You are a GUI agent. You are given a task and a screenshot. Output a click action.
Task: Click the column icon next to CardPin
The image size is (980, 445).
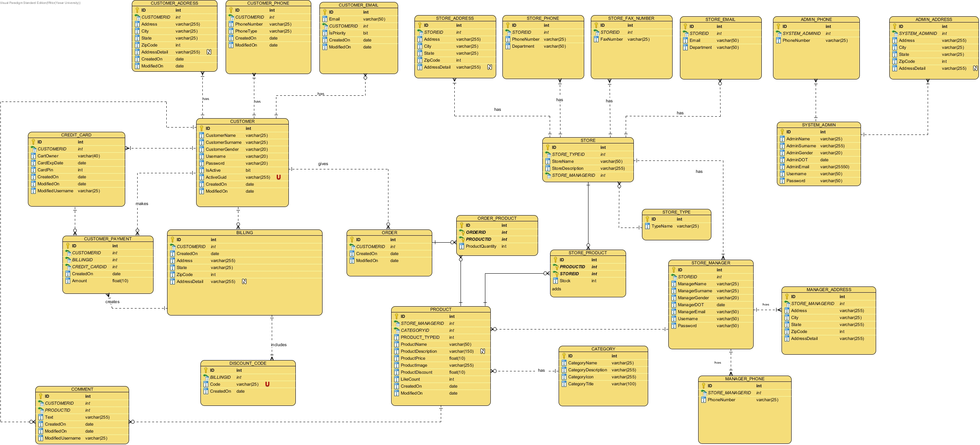pos(33,170)
